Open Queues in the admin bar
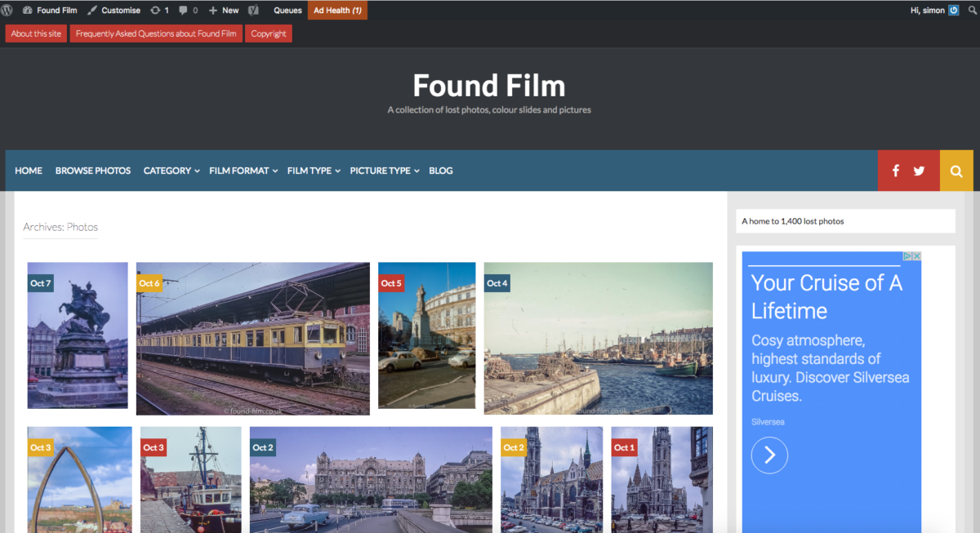 pos(287,10)
